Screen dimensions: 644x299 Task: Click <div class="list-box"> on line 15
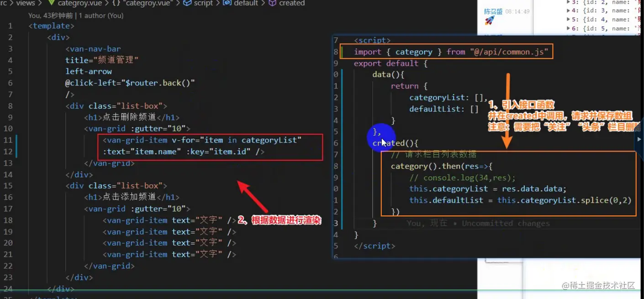click(116, 186)
